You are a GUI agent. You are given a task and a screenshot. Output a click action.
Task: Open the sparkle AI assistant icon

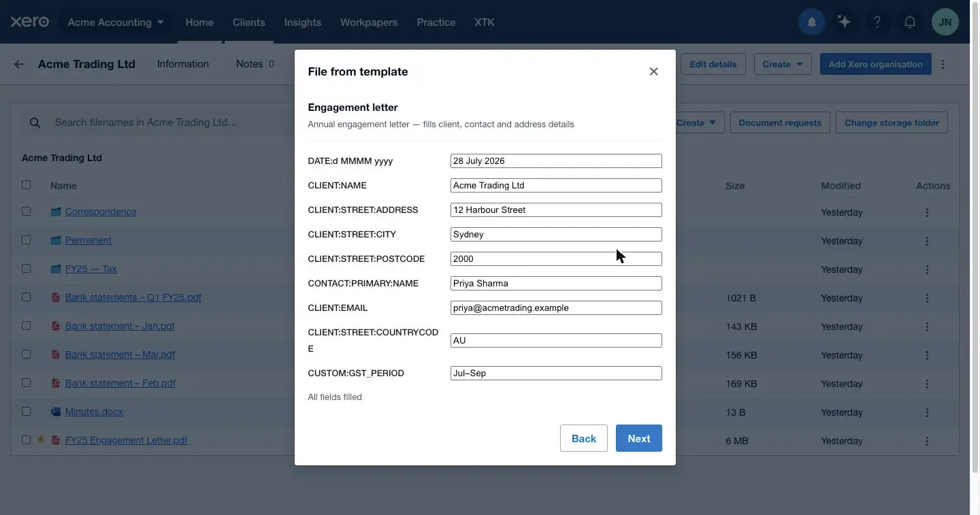[x=844, y=22]
